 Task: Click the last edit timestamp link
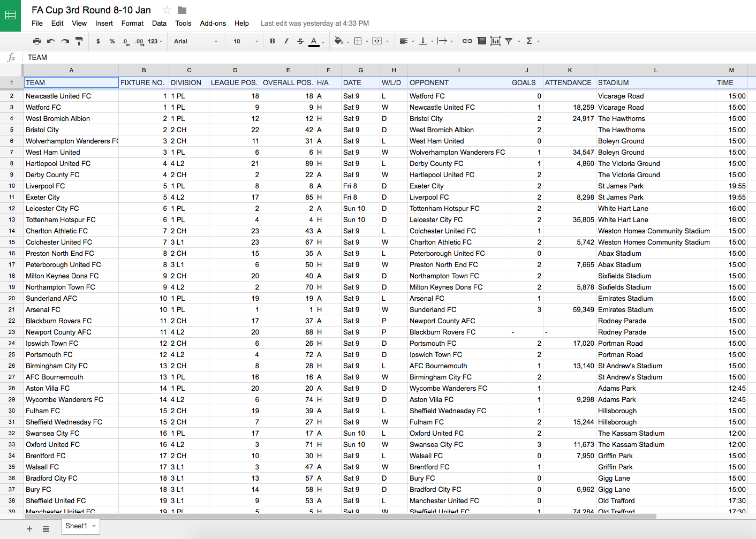(315, 23)
